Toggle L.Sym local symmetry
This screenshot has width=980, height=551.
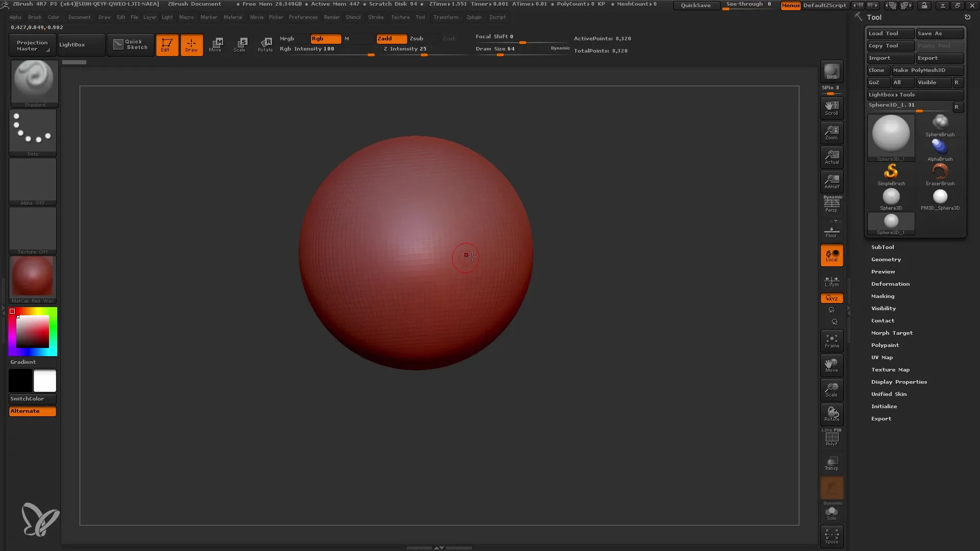click(x=831, y=281)
